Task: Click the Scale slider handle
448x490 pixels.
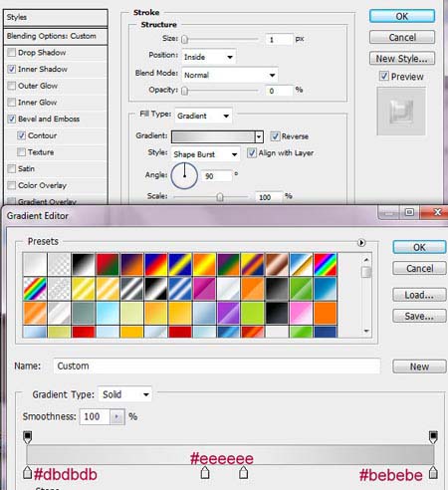Action: coord(220,197)
